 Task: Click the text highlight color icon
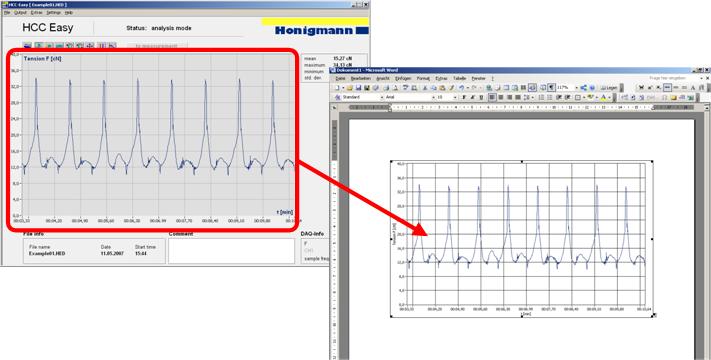(590, 97)
